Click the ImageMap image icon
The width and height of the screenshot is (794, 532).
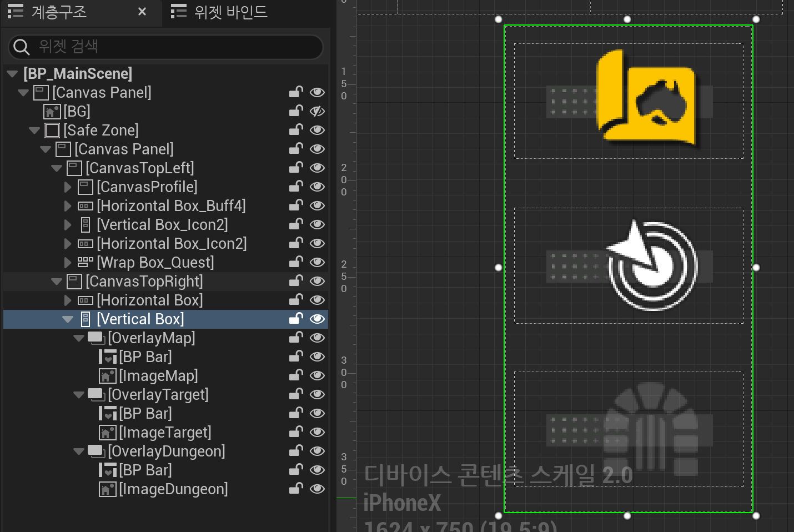pos(108,376)
